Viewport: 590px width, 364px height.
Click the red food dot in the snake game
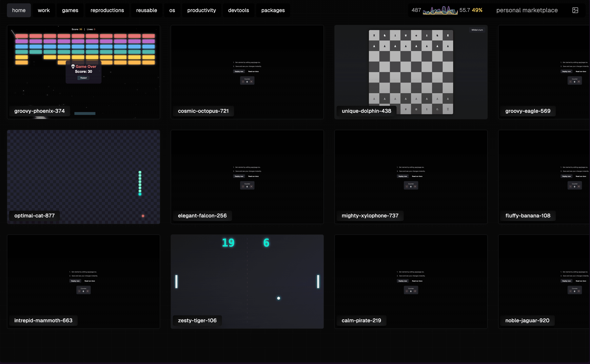point(143,216)
